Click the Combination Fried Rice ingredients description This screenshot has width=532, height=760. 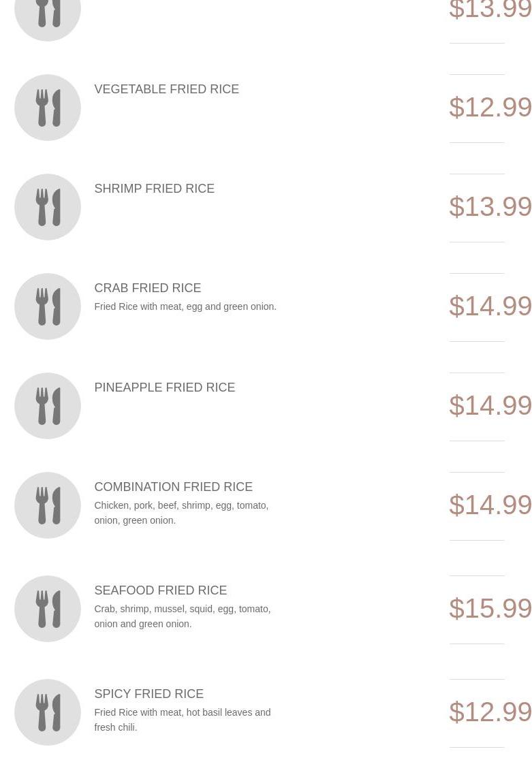181,513
